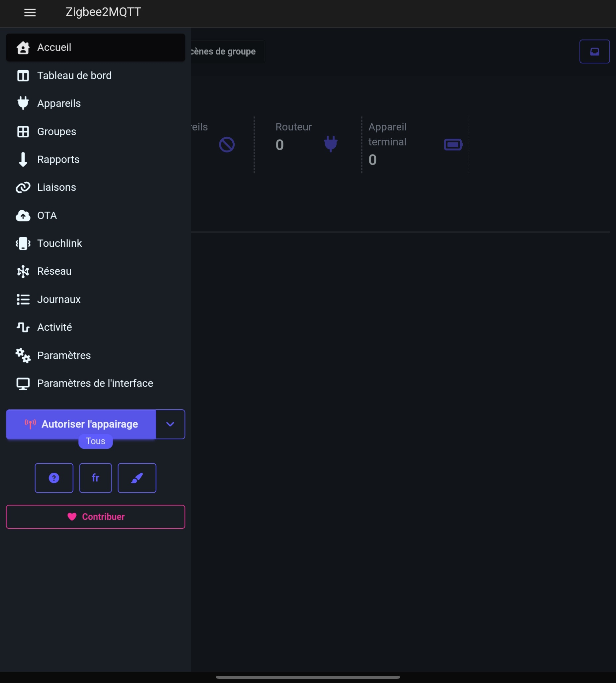Open Tableau de bord menu item
The width and height of the screenshot is (616, 683).
pyautogui.click(x=74, y=75)
